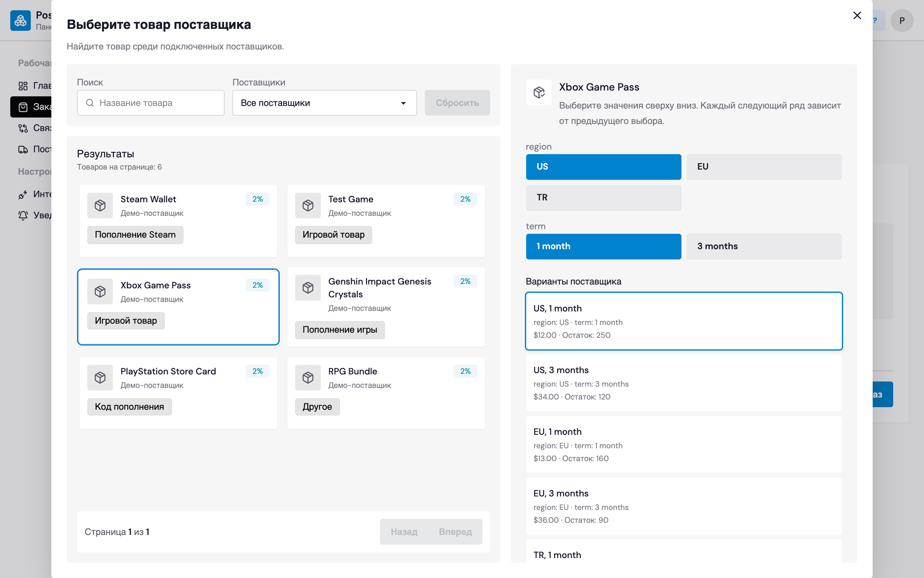Click the orders bag icon in sidebar
The image size is (924, 578).
[23, 107]
